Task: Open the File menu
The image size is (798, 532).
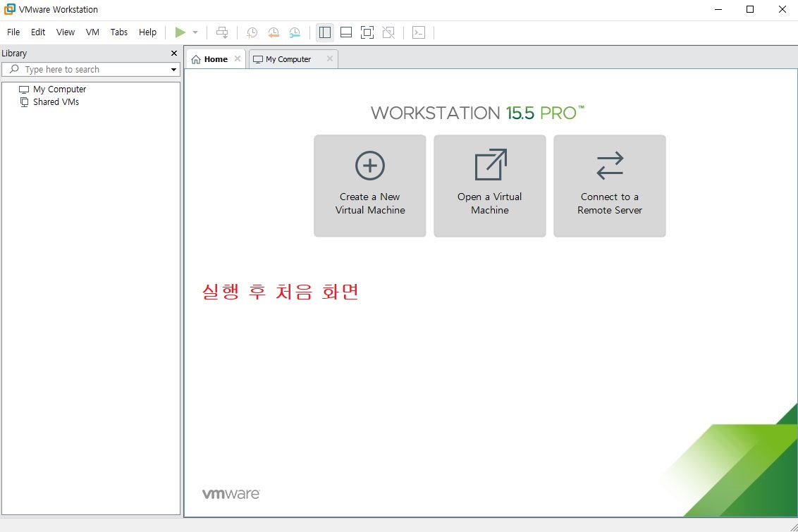Action: [x=13, y=32]
